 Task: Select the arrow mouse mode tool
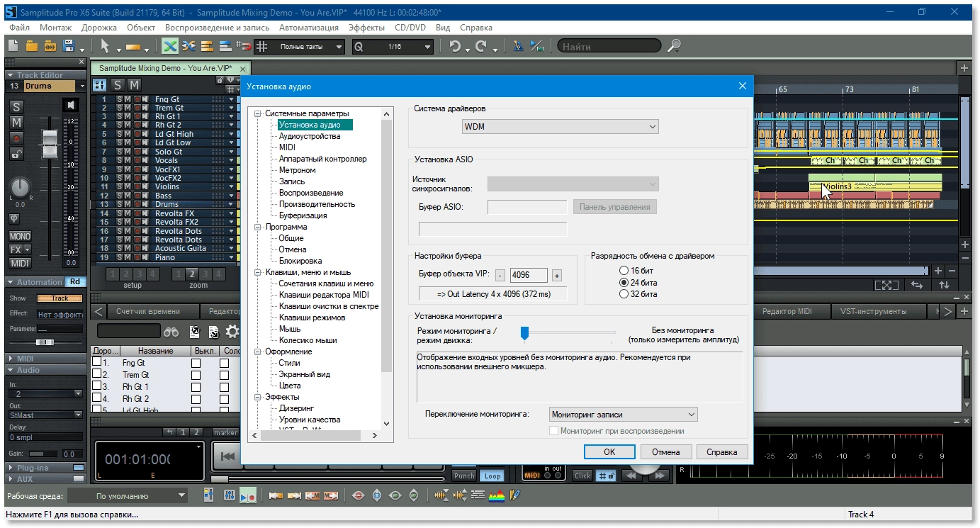click(105, 46)
